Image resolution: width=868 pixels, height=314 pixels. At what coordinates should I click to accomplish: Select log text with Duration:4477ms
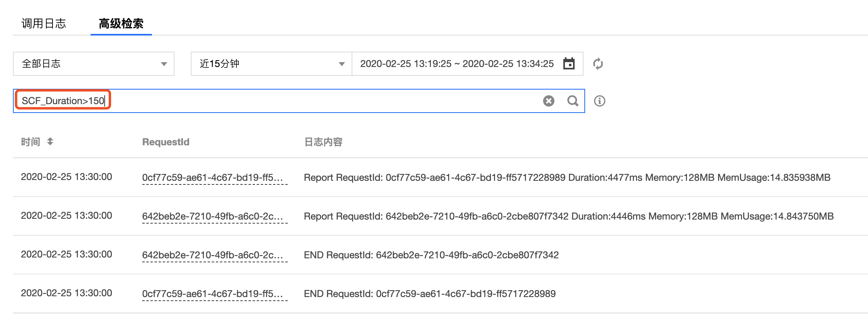(567, 178)
